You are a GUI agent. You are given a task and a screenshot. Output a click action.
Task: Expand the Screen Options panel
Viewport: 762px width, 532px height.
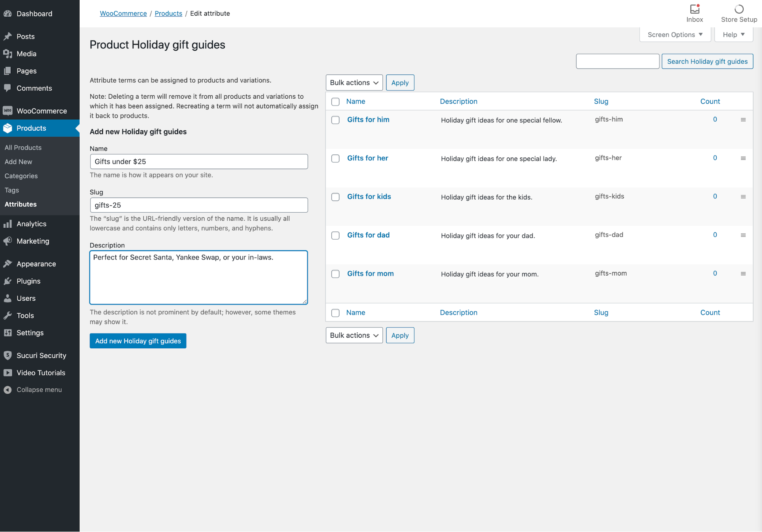pyautogui.click(x=675, y=35)
